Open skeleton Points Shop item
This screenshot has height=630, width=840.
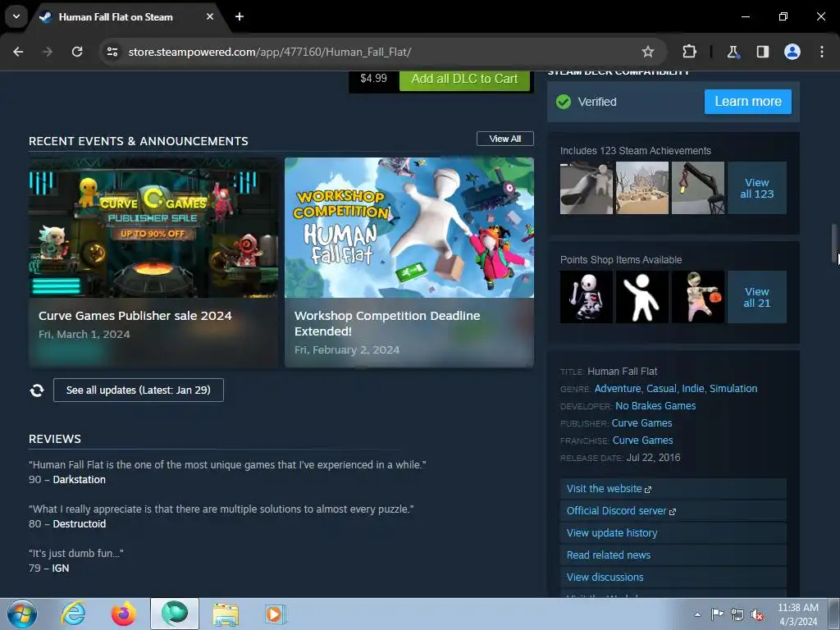[586, 297]
